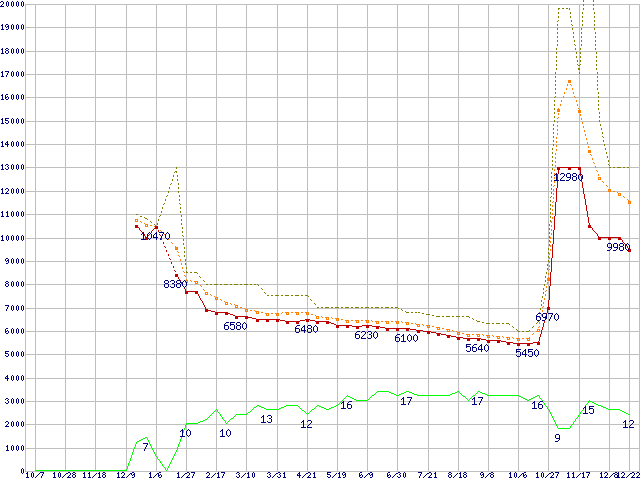
Task: Click the 6/30 date on x-axis
Action: [x=397, y=475]
